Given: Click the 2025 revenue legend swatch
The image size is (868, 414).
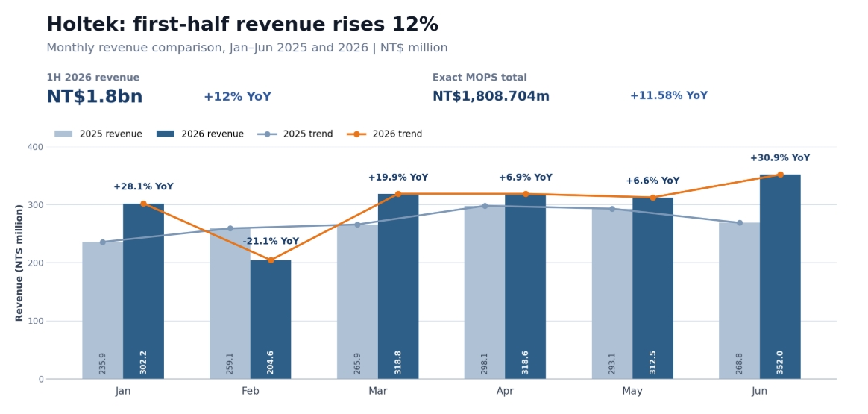Looking at the screenshot, I should pyautogui.click(x=63, y=134).
